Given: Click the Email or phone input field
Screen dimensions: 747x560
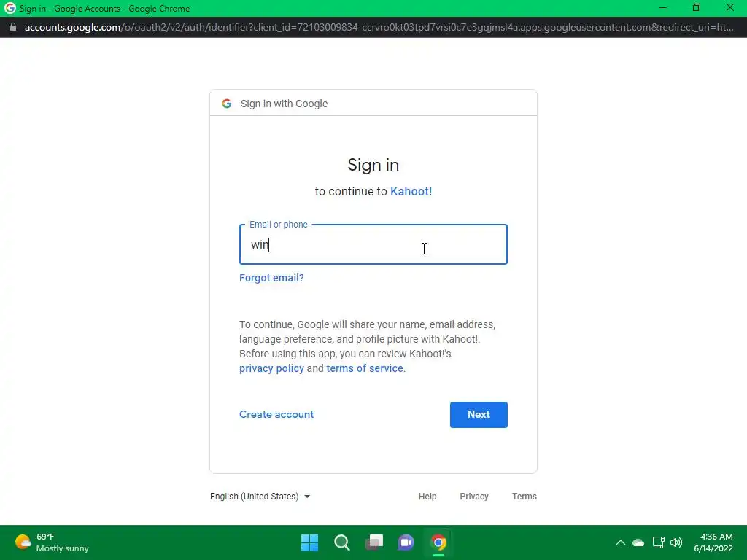Looking at the screenshot, I should click(x=373, y=244).
